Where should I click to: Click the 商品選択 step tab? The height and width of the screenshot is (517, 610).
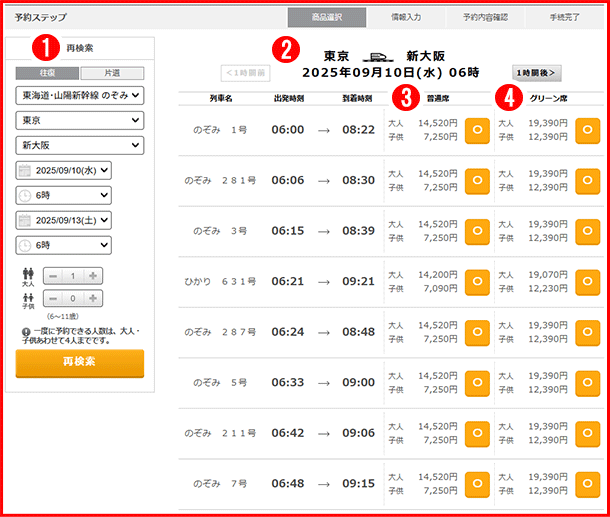click(x=324, y=18)
